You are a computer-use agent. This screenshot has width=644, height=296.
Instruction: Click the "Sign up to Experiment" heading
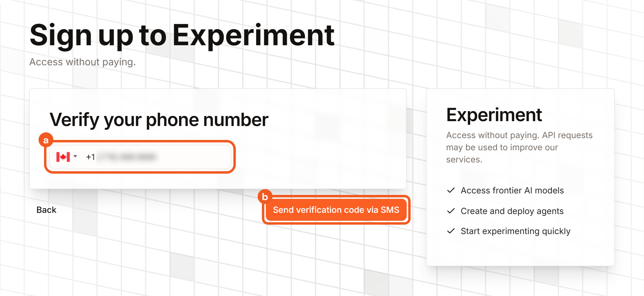[182, 36]
